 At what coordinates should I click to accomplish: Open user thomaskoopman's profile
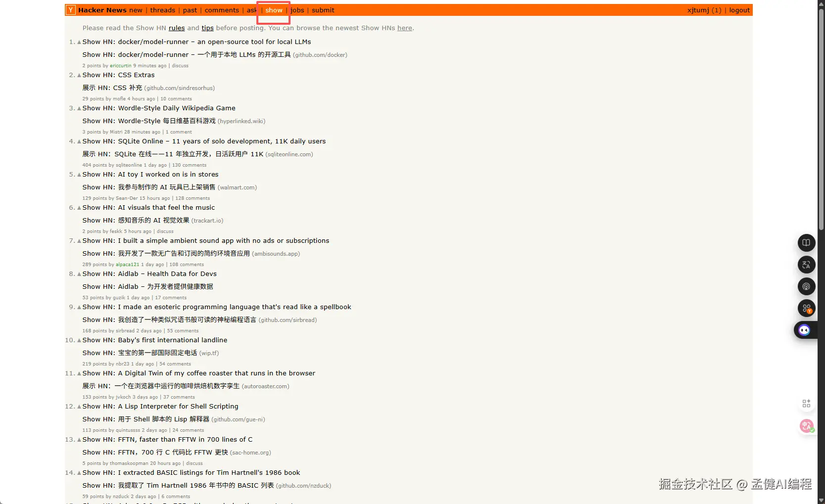[x=129, y=463]
